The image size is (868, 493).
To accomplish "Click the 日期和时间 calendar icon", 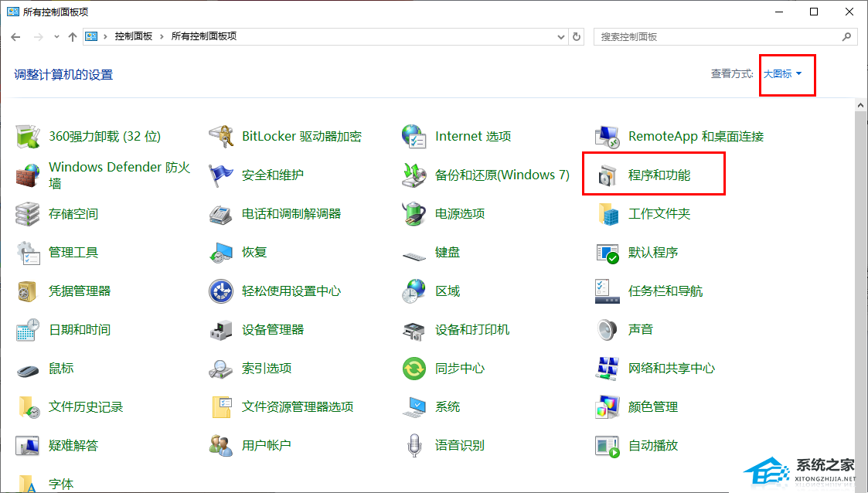I will pos(27,330).
